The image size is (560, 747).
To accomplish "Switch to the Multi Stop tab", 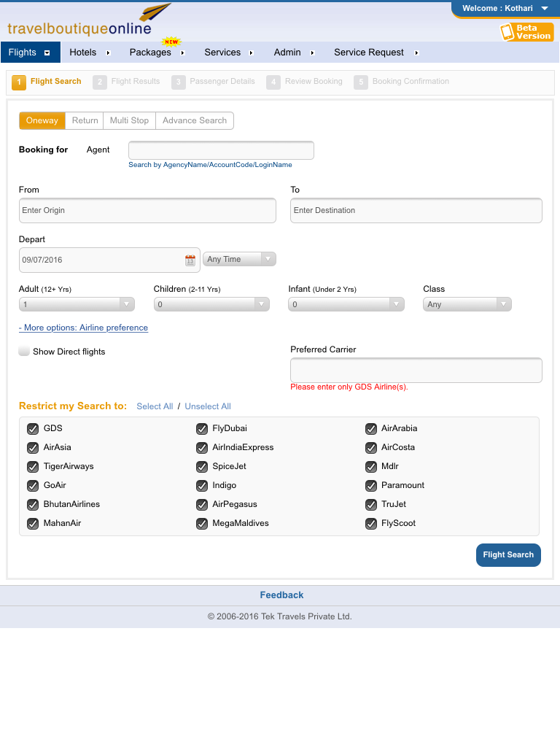I will (x=130, y=120).
